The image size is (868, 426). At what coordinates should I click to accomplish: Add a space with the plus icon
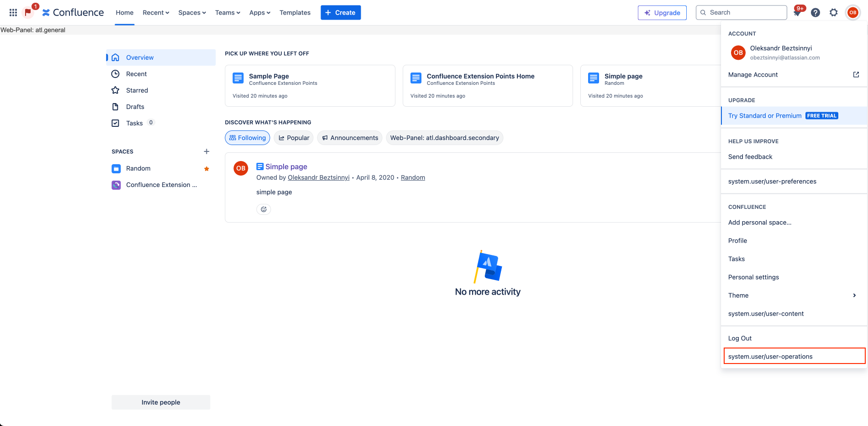click(x=206, y=151)
